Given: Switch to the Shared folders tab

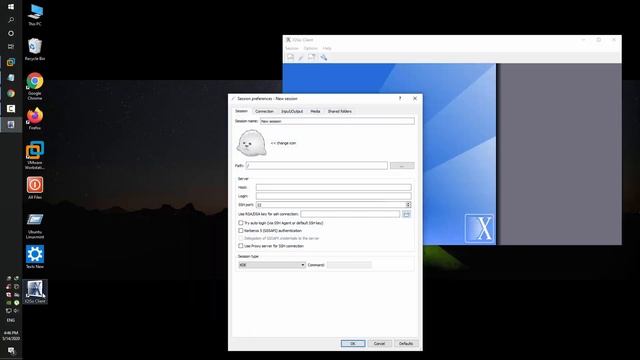Looking at the screenshot, I should [340, 111].
